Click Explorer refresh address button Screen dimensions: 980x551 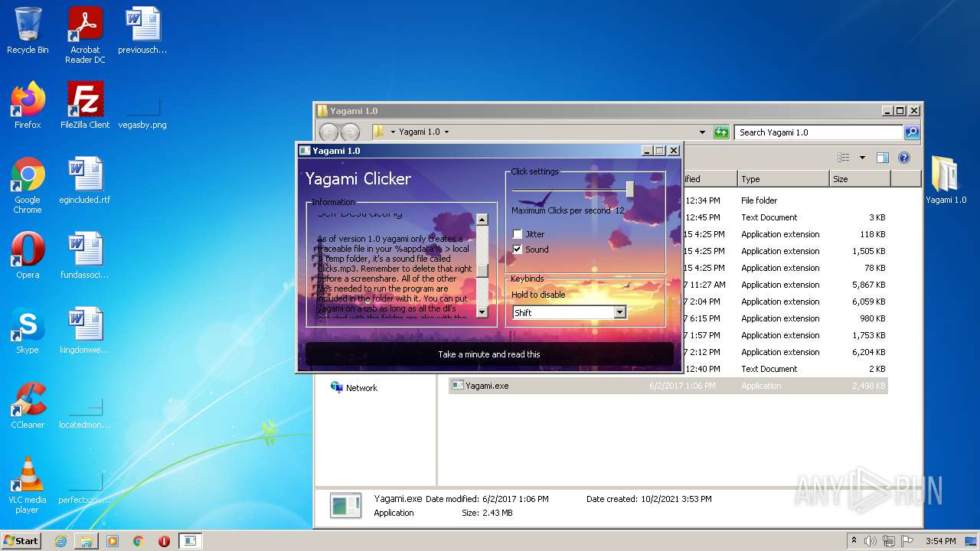pos(721,132)
